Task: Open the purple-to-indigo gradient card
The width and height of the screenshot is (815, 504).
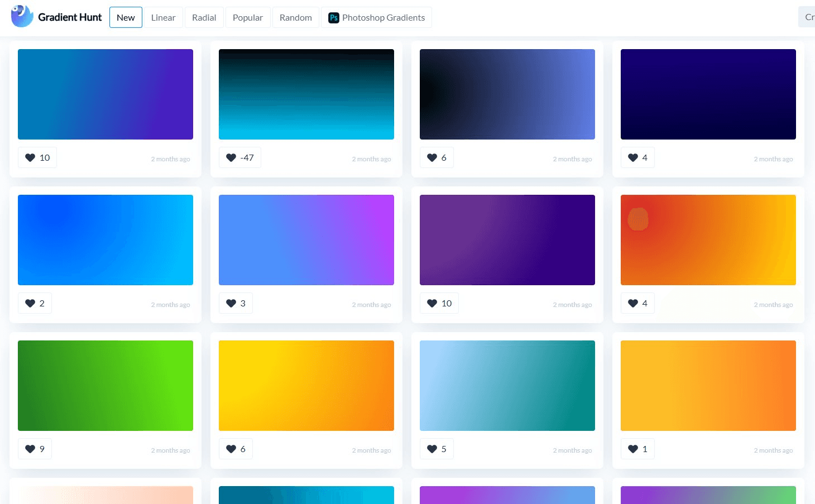Action: click(x=507, y=240)
